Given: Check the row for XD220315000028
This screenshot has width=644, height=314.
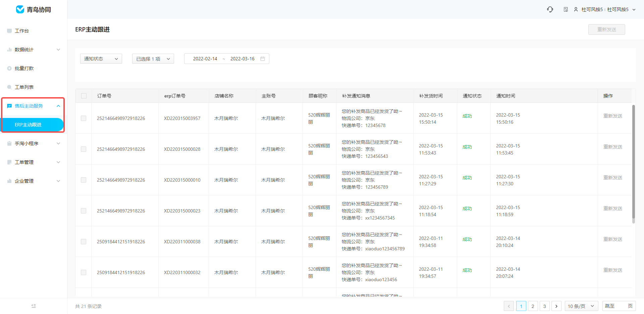Looking at the screenshot, I should pos(84,149).
